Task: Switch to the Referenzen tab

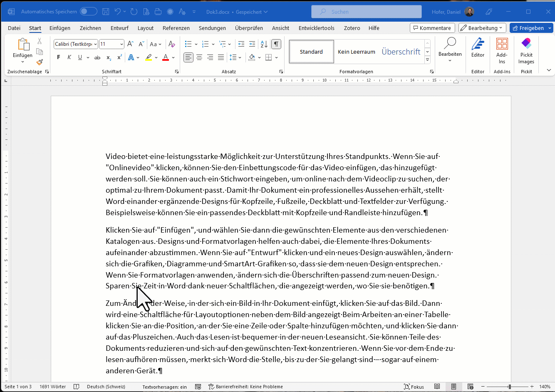Action: pyautogui.click(x=176, y=28)
